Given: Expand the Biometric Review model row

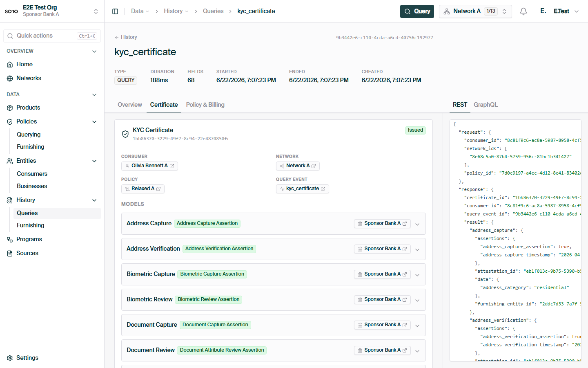Looking at the screenshot, I should tap(417, 300).
